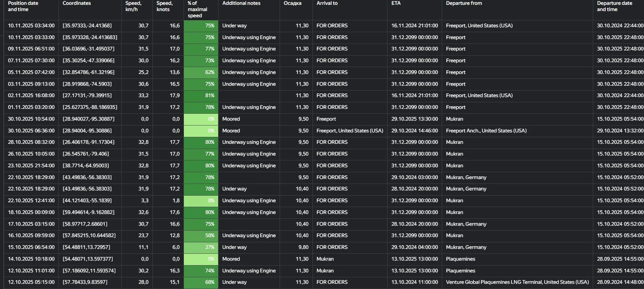Select date cell 12.10.2025 11:01:00
The height and width of the screenshot is (289, 644).
[31, 271]
